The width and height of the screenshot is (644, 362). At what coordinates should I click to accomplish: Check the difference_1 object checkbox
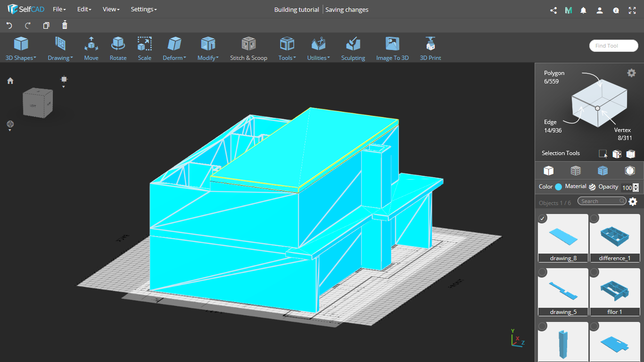[x=594, y=218]
